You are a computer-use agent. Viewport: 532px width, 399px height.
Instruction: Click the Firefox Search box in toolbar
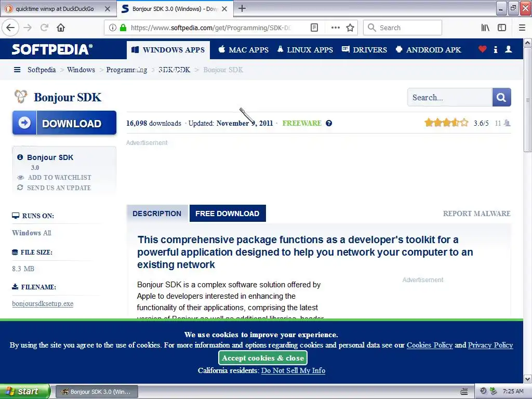pyautogui.click(x=403, y=28)
